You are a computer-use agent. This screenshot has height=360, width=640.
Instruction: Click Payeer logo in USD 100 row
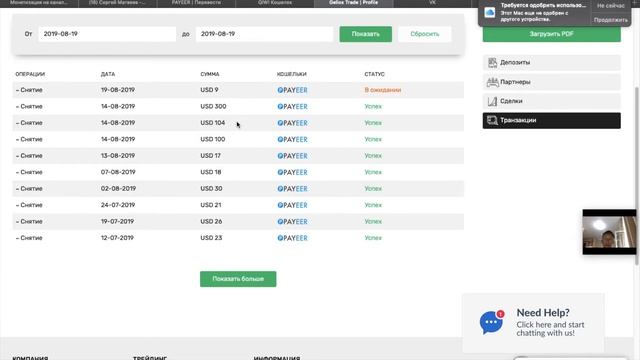292,140
